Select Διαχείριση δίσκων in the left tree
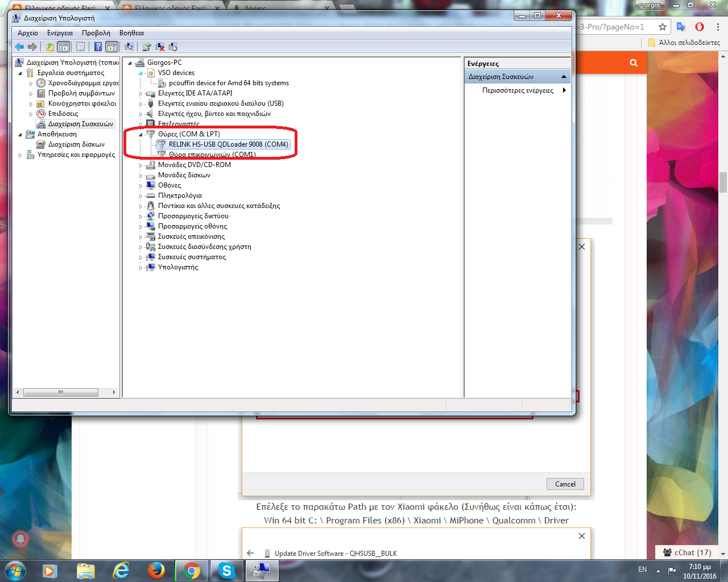The image size is (728, 582). (76, 144)
